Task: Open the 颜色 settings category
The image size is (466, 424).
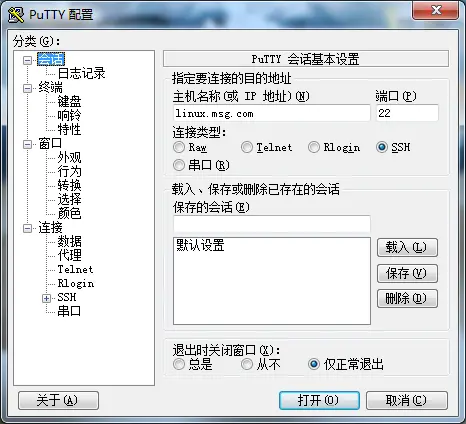Action: pyautogui.click(x=69, y=213)
